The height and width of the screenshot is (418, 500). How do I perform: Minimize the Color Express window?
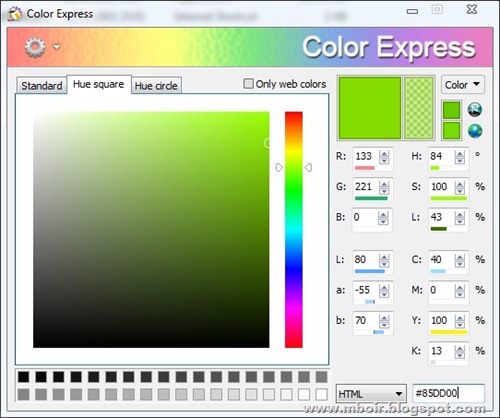tap(412, 12)
